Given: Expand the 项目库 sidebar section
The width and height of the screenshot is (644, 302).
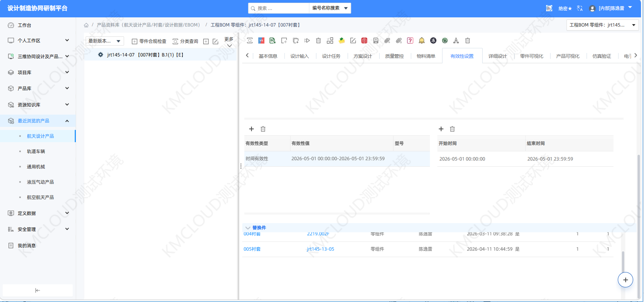Looking at the screenshot, I should (67, 72).
